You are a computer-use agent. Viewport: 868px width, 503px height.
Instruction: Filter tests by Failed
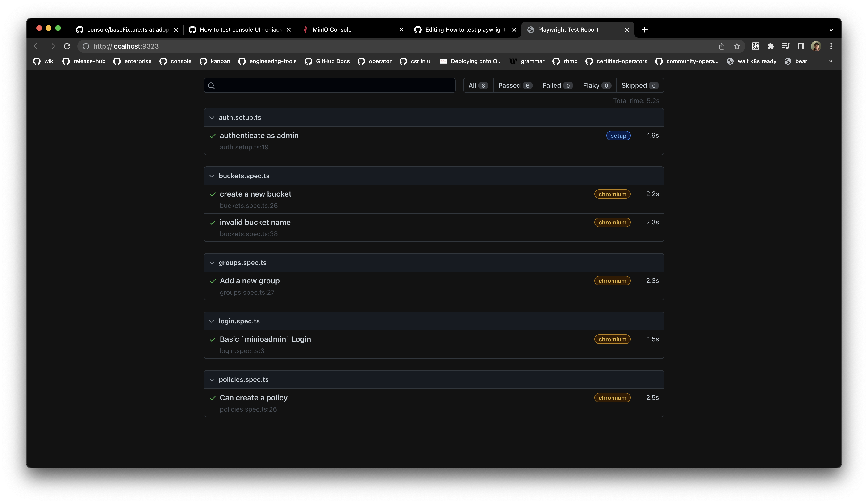pos(557,85)
